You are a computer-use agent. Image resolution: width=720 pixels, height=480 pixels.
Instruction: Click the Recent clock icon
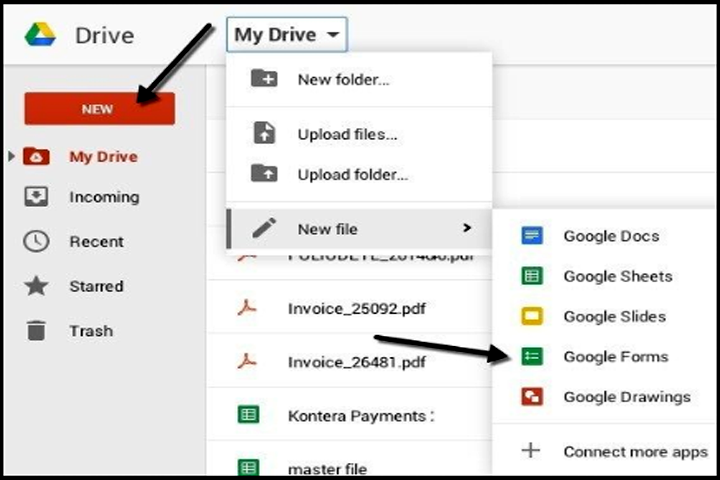[x=36, y=241]
